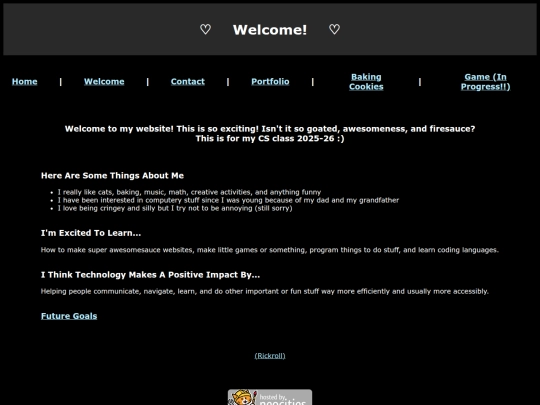Image resolution: width=540 pixels, height=405 pixels.
Task: Click the Technology Makes A Positive Impact heading
Action: 150,275
